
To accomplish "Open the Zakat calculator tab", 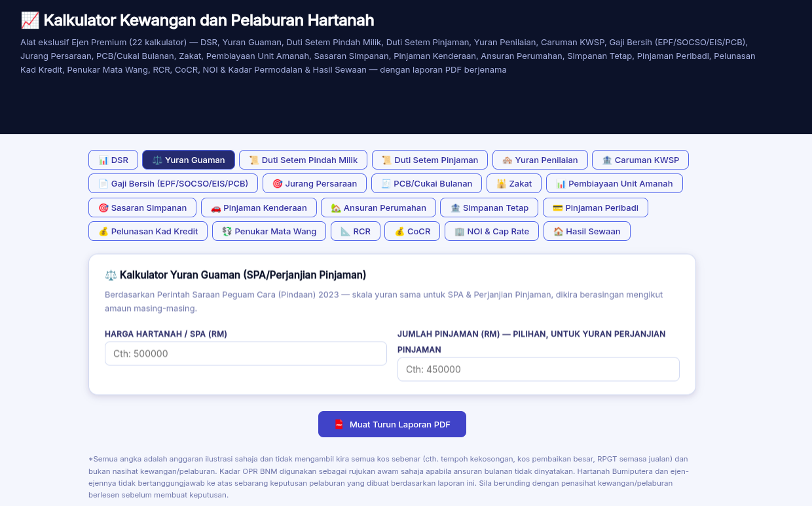I will click(x=514, y=183).
